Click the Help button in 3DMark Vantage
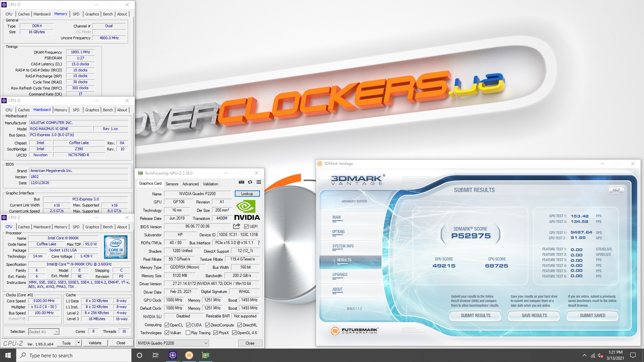Screen dimensions: 644x362 click(616, 190)
